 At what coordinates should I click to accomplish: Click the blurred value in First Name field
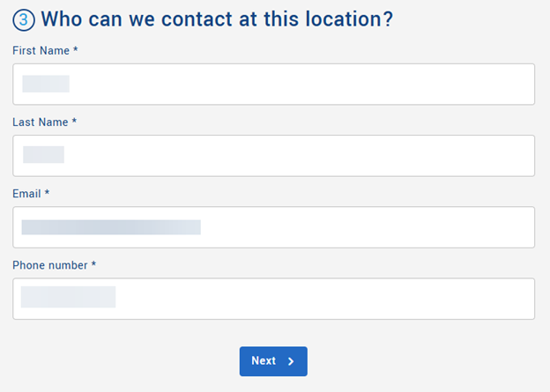pos(46,85)
